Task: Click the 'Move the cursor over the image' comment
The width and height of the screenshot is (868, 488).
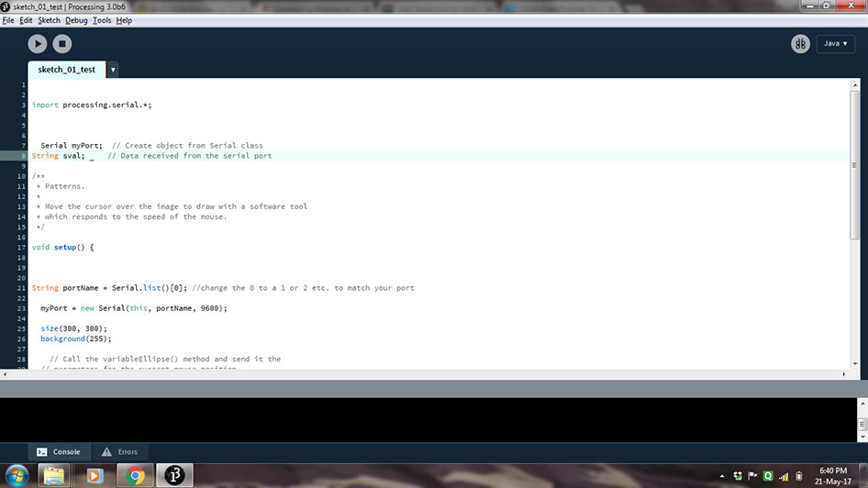Action: [x=172, y=207]
